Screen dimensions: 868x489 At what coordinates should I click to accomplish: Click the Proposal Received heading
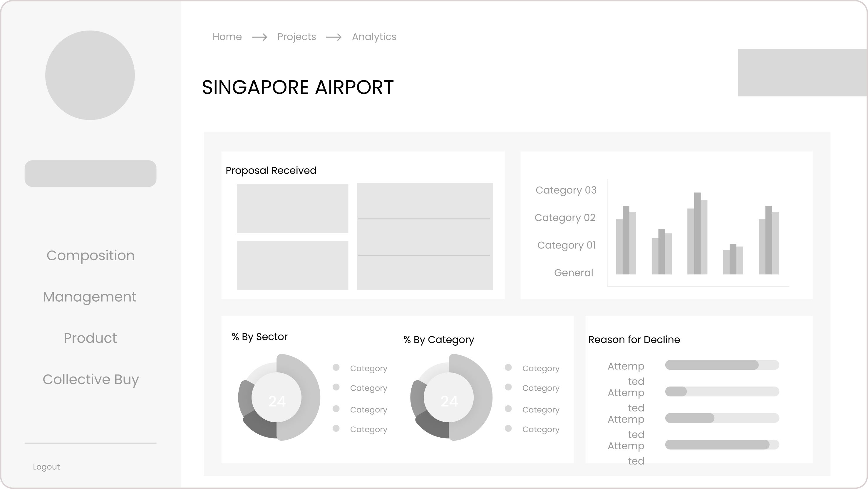point(271,170)
